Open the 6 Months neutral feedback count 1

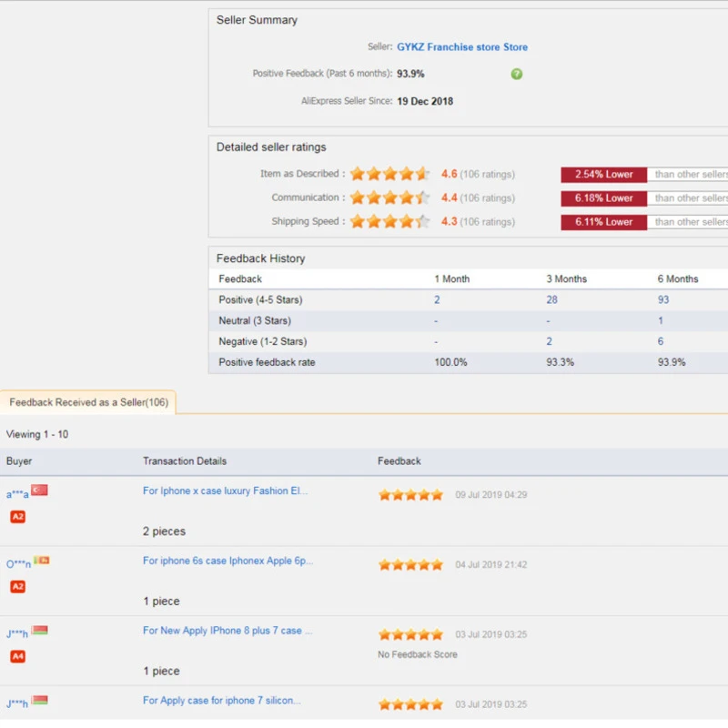tap(661, 320)
